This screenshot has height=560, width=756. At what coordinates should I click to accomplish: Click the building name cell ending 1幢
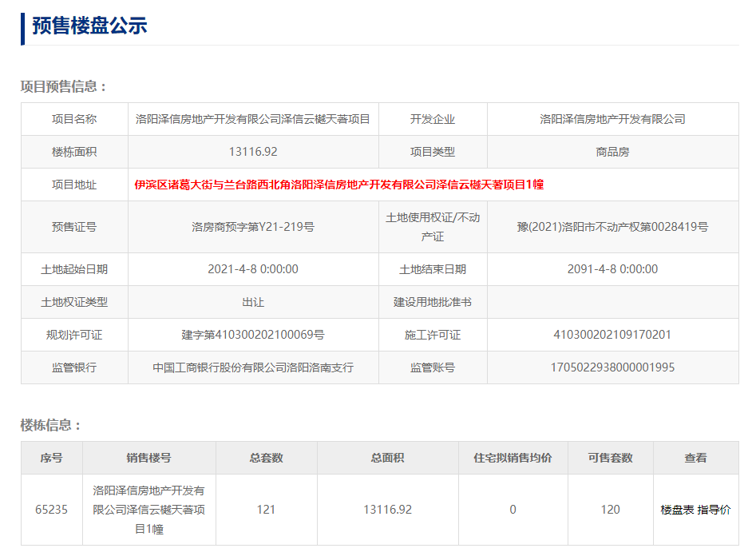tap(149, 510)
